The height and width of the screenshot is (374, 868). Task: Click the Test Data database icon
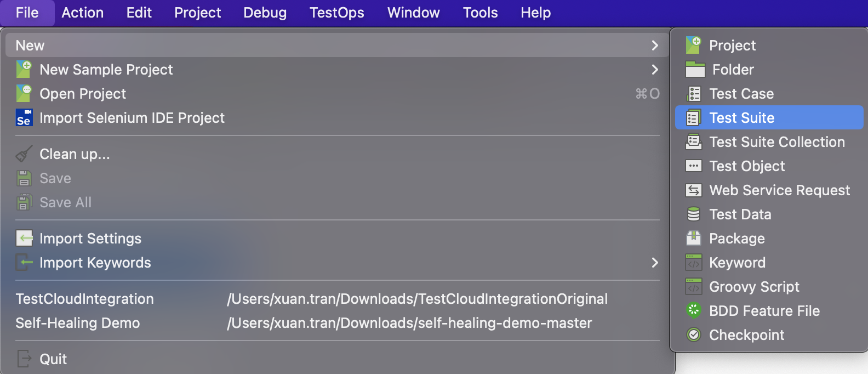(694, 214)
